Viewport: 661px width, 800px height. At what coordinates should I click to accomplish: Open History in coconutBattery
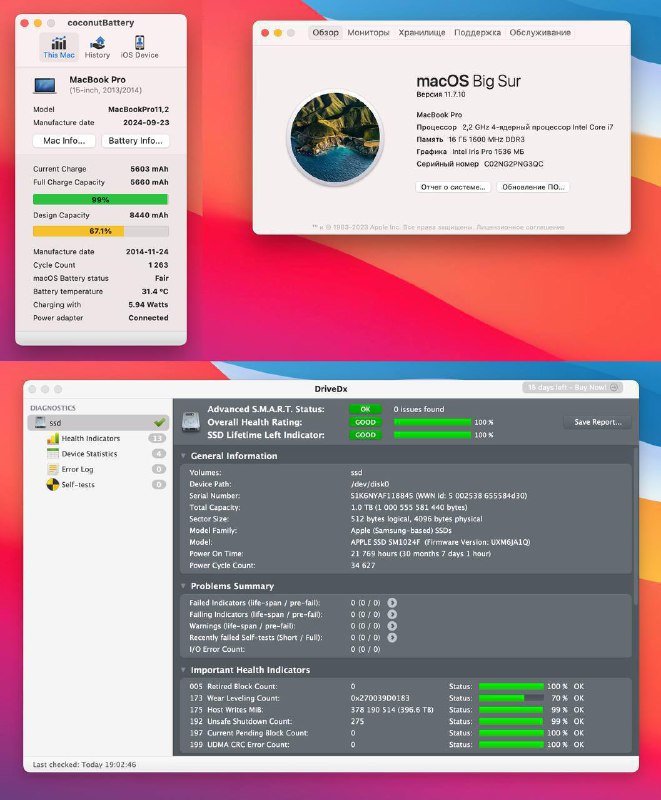coord(97,47)
